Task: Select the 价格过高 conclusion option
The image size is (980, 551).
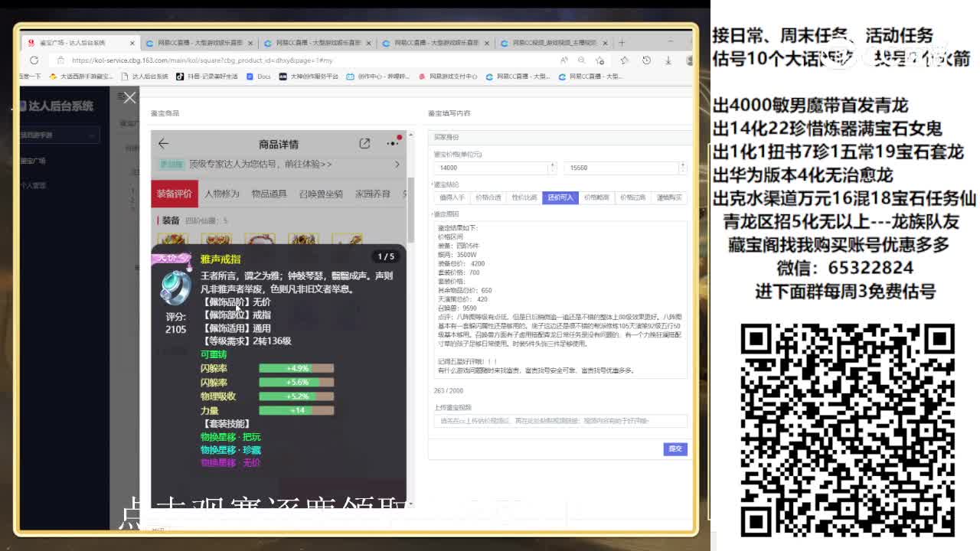Action: pyautogui.click(x=632, y=197)
